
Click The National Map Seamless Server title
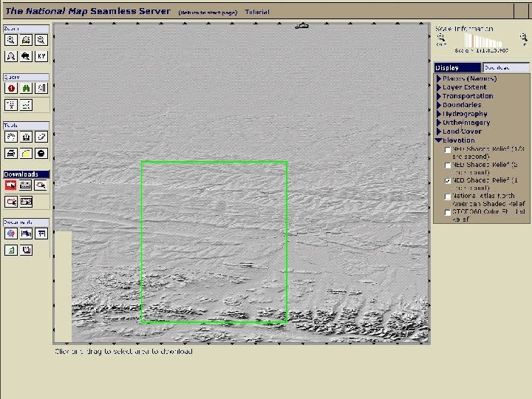pyautogui.click(x=88, y=11)
